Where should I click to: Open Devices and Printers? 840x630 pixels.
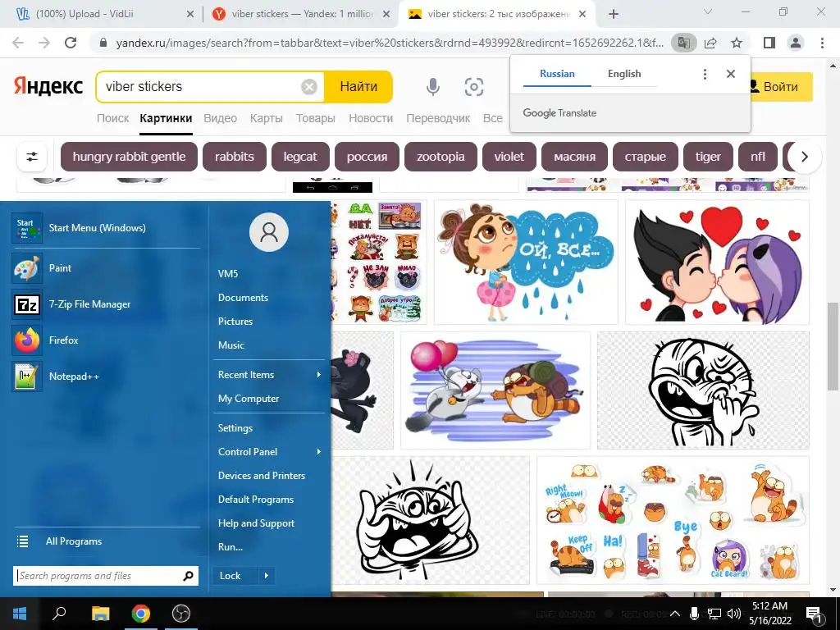(x=262, y=476)
